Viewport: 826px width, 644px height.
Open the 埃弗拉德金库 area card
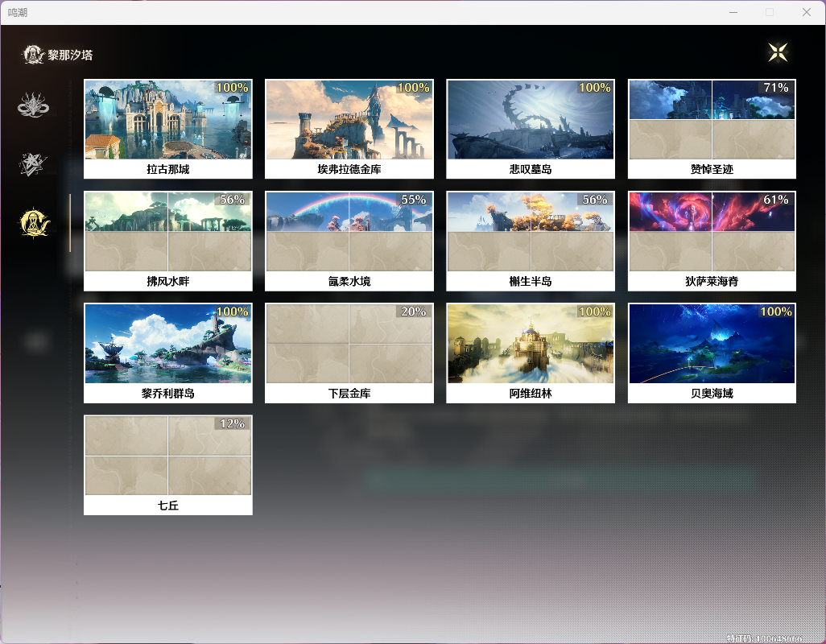349,129
